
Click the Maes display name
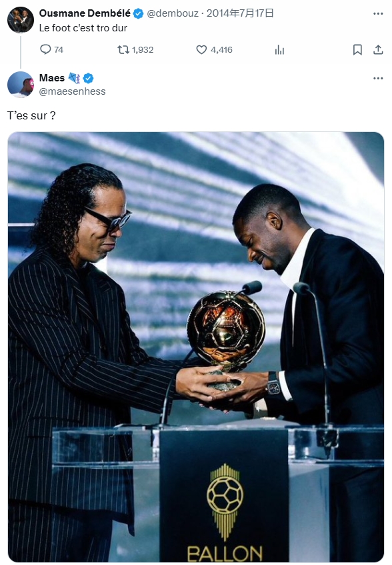[52, 78]
